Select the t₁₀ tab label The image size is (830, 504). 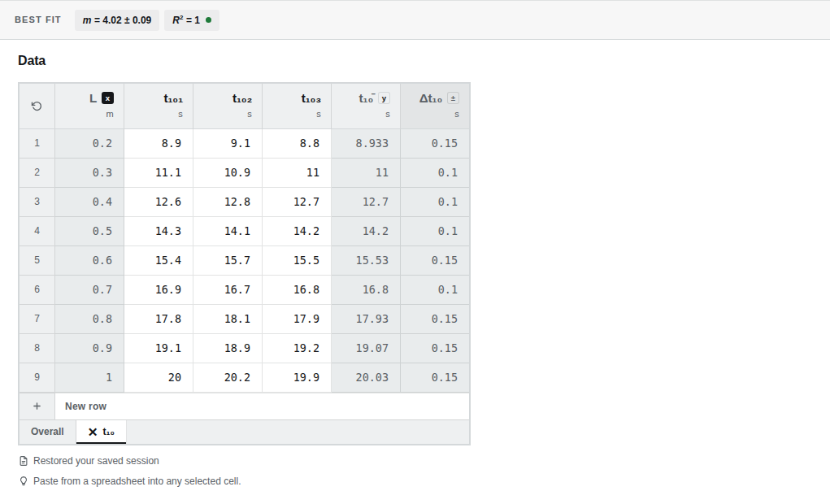(x=108, y=432)
